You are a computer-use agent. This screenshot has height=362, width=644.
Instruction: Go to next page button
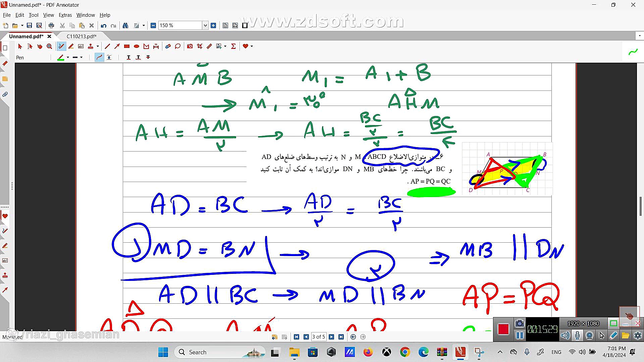click(331, 337)
